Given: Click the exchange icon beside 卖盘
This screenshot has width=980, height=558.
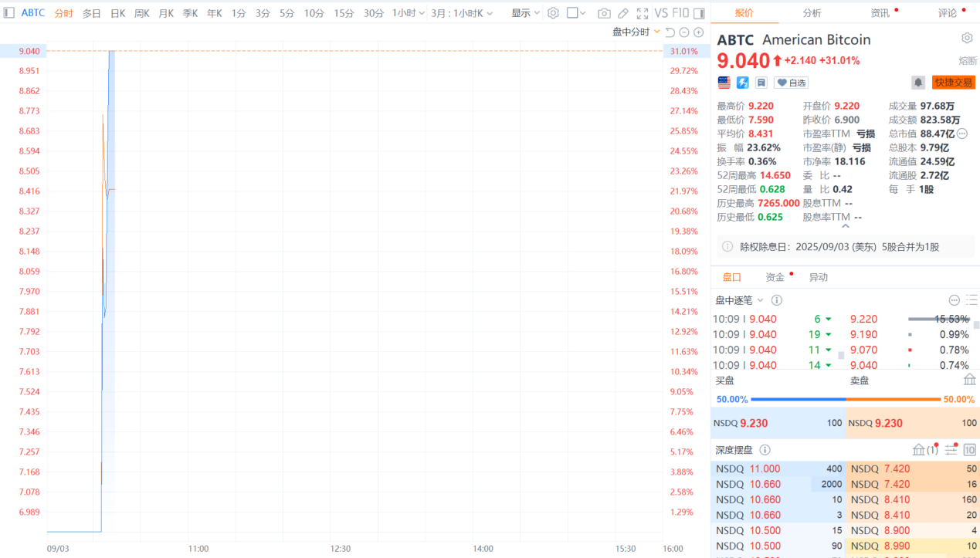Looking at the screenshot, I should coord(969,380).
